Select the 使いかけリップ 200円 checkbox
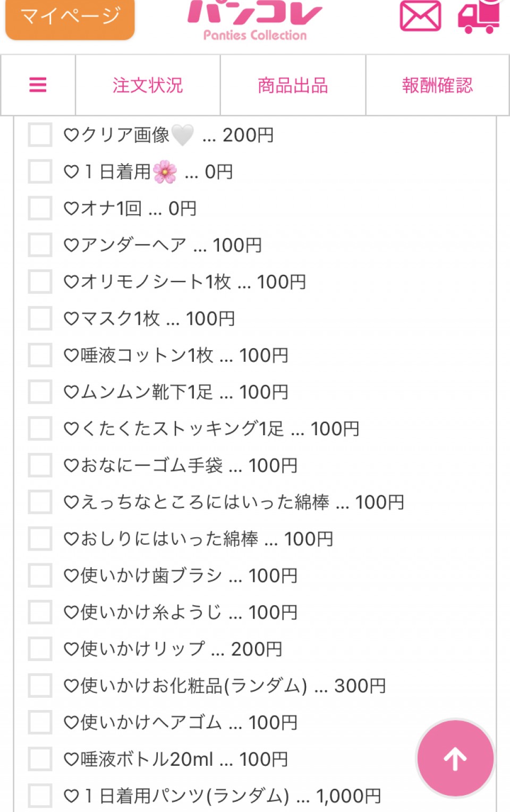This screenshot has height=812, width=510. click(40, 649)
